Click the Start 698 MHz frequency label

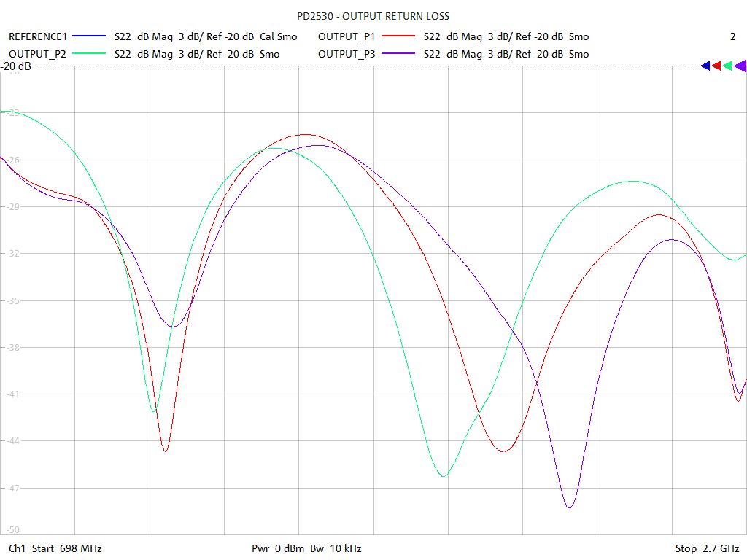pos(66,548)
